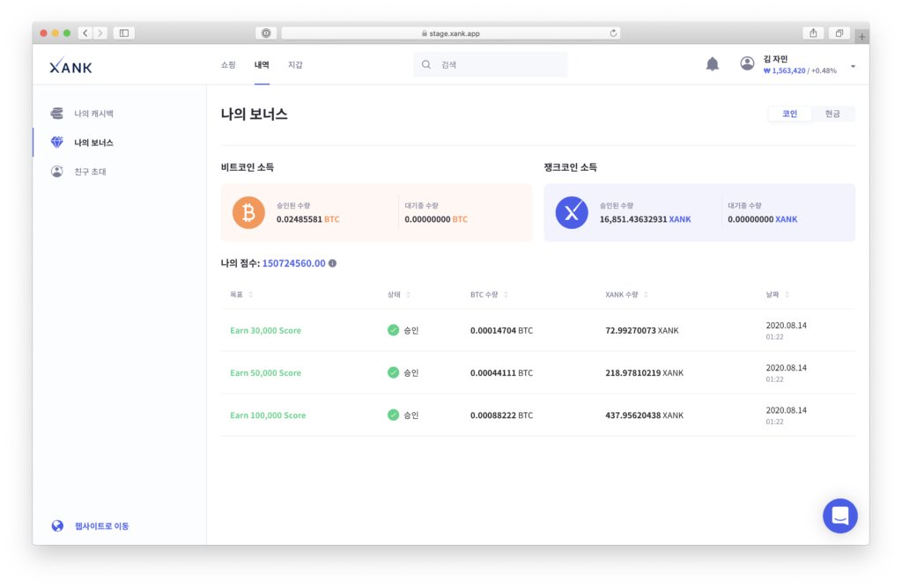Click the 0.00000000 BTC pending amount
Screen dimensions: 902x588
tap(436, 219)
